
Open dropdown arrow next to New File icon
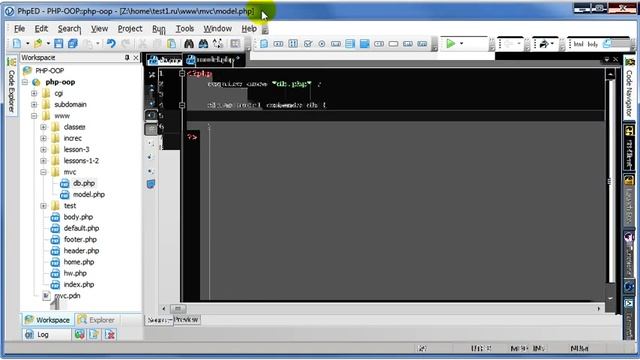tap(27, 44)
